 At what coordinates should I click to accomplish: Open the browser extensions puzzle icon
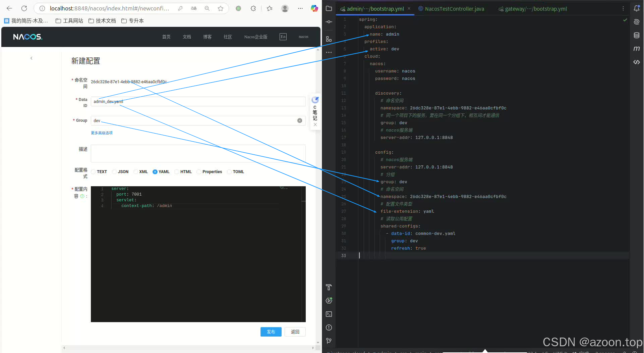[x=253, y=8]
